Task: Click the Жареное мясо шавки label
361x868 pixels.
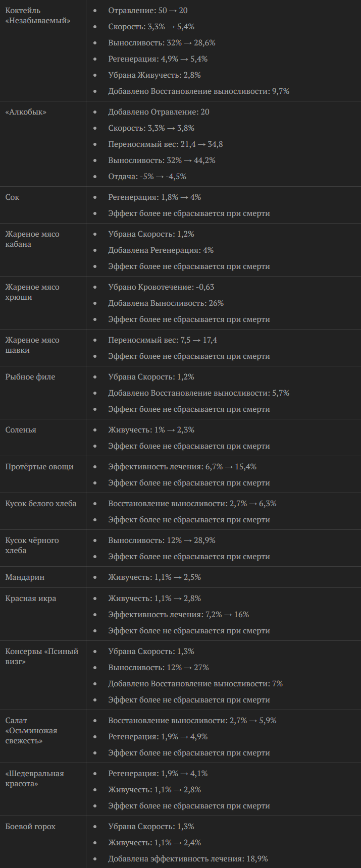Action: click(x=32, y=345)
